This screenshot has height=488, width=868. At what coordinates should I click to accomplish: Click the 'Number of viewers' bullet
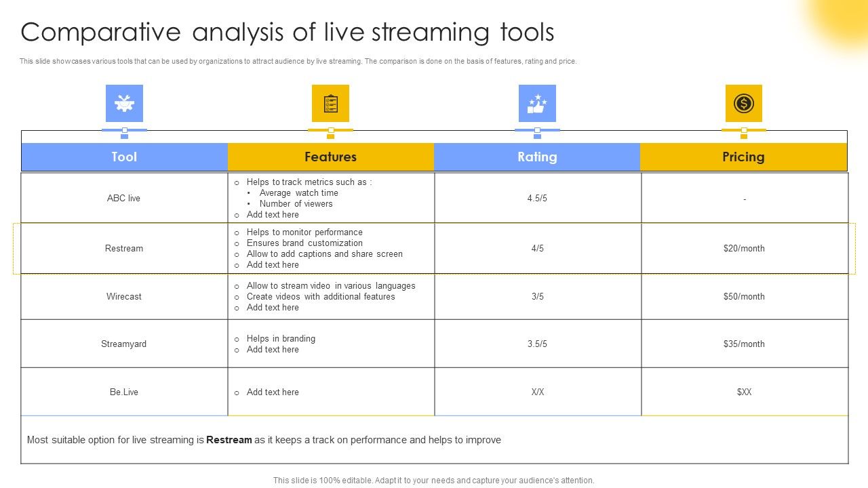tap(296, 203)
